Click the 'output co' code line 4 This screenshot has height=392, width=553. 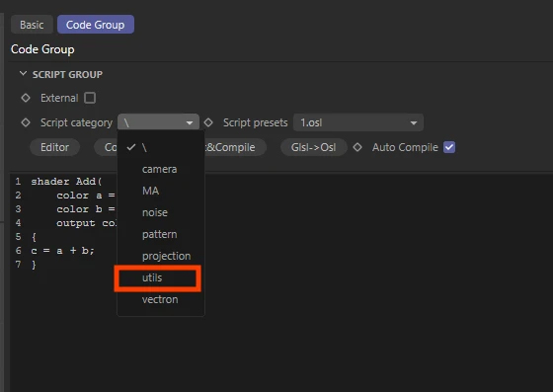[87, 223]
